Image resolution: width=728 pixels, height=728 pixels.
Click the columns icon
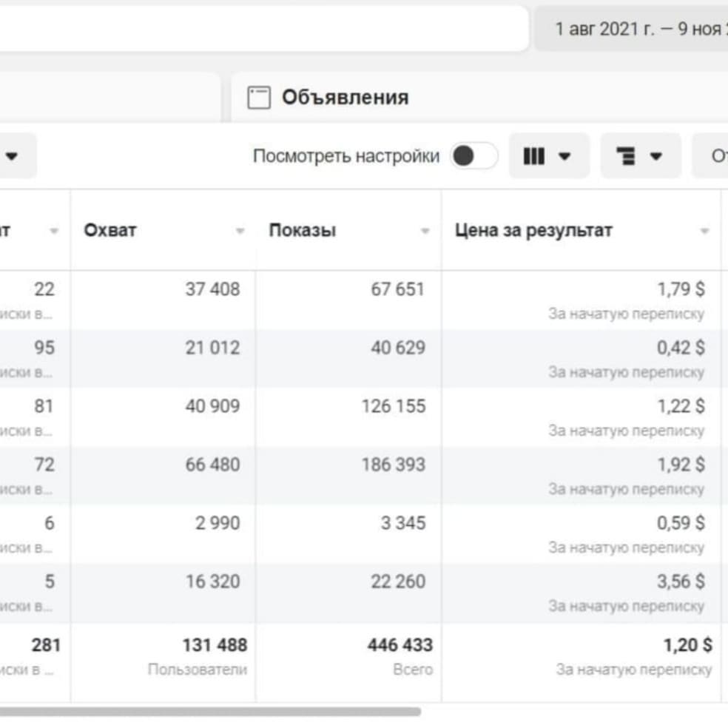click(534, 156)
